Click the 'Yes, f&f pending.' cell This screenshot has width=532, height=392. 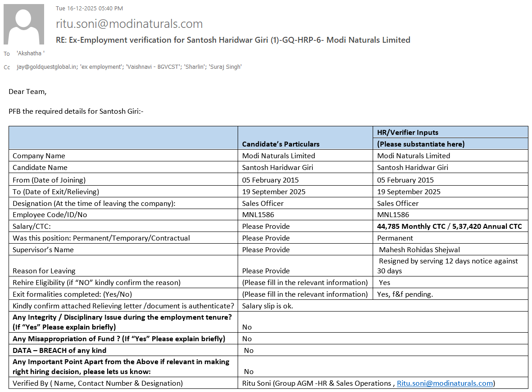[405, 294]
